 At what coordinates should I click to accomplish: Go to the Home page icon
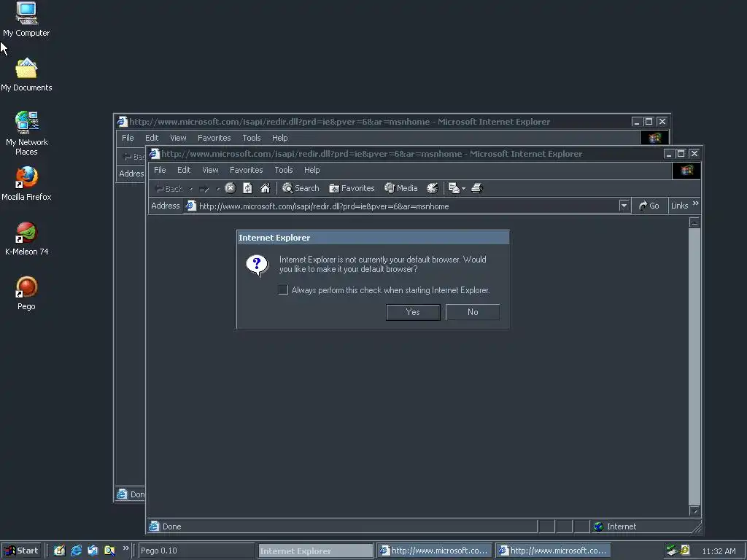pos(266,188)
